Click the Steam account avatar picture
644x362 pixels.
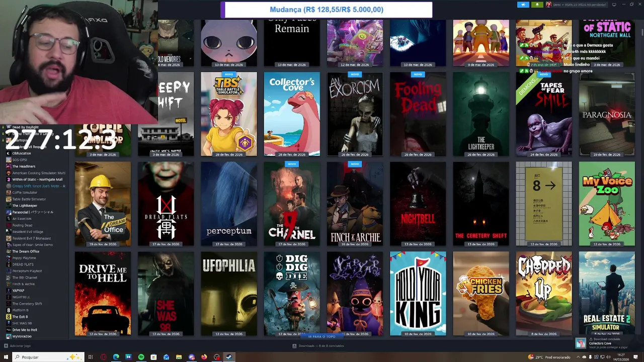tap(549, 5)
